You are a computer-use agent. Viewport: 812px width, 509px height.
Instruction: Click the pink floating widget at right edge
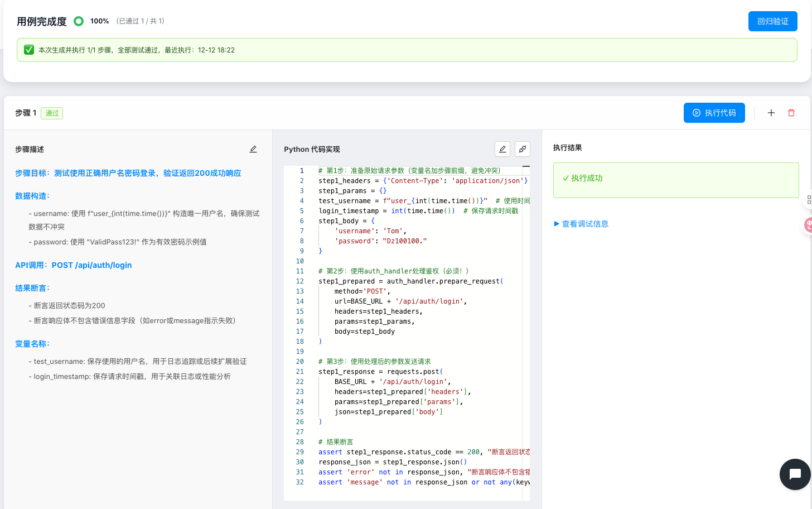(x=808, y=225)
